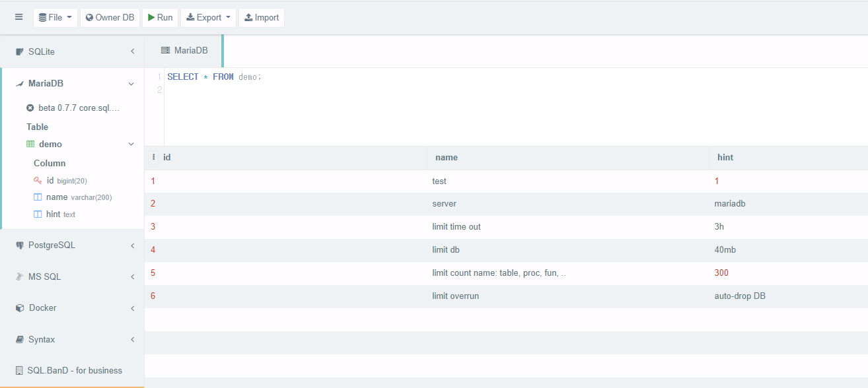Screen dimensions: 868x388
Task: Toggle the hamburger sidebar menu
Action: 18,17
